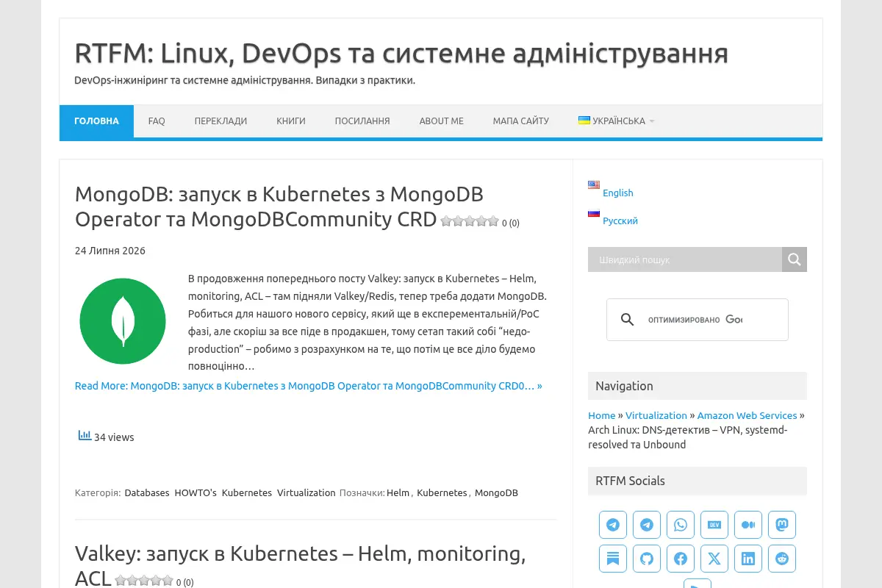Switch to the Русский language link
This screenshot has width=882, height=588.
(620, 220)
